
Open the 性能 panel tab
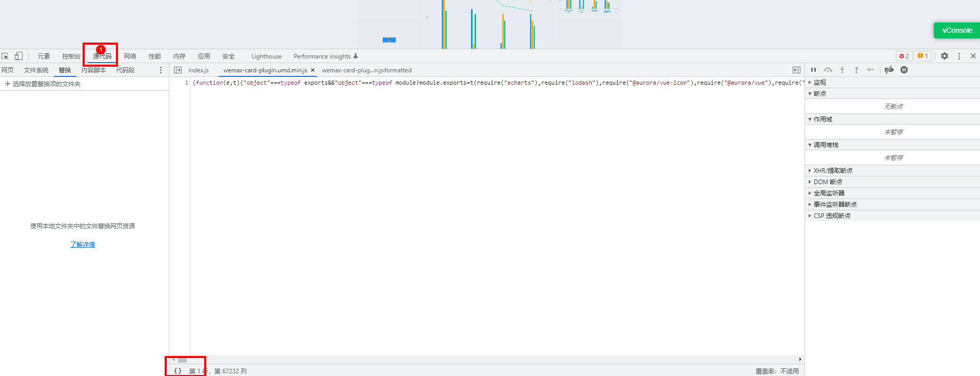(x=154, y=56)
